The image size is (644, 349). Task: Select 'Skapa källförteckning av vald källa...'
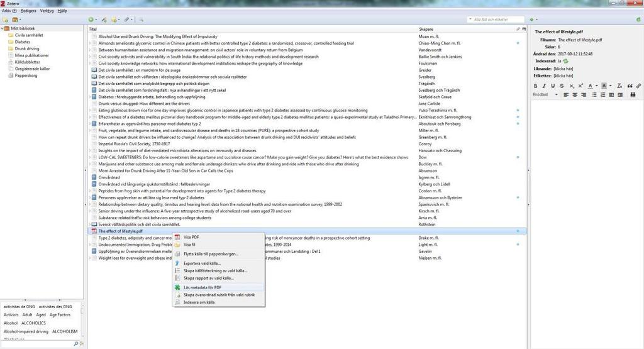pos(218,271)
